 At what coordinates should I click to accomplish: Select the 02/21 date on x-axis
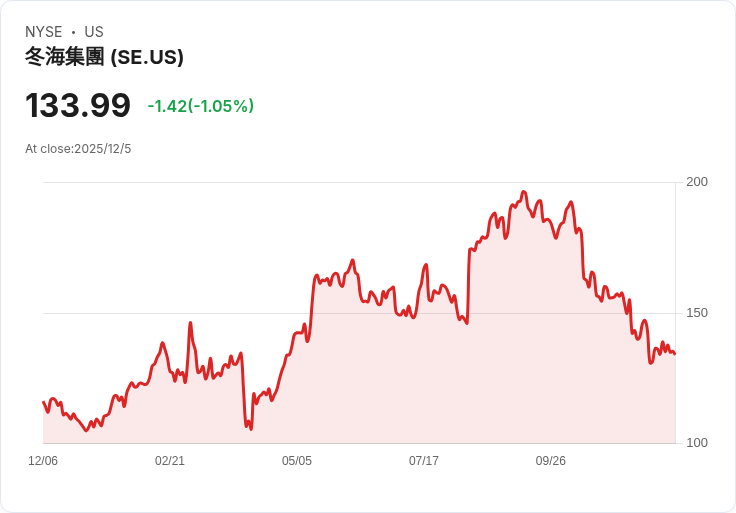tap(170, 461)
